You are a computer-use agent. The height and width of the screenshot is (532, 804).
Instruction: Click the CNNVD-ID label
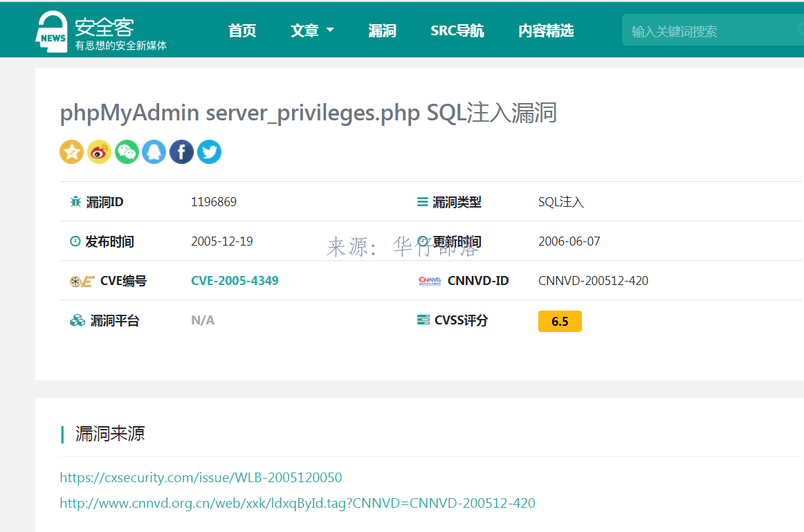(x=478, y=281)
